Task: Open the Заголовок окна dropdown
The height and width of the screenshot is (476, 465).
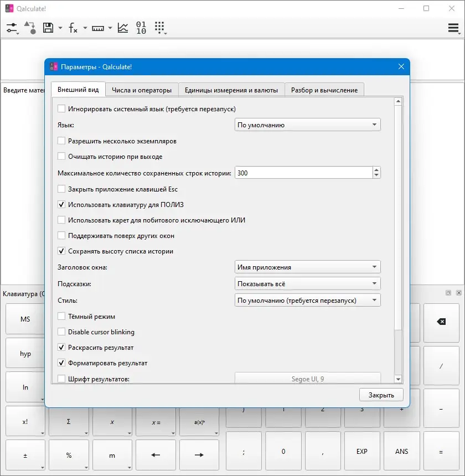Action: (307, 267)
